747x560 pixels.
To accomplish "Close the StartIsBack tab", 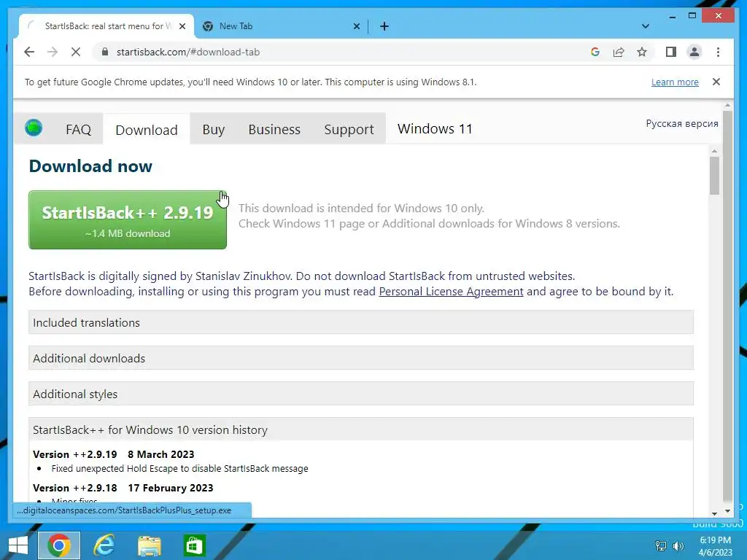I will (182, 26).
